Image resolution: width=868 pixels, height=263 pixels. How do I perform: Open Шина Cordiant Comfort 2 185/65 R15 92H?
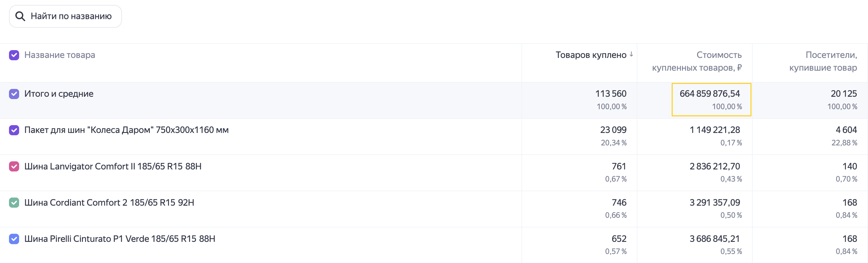109,203
